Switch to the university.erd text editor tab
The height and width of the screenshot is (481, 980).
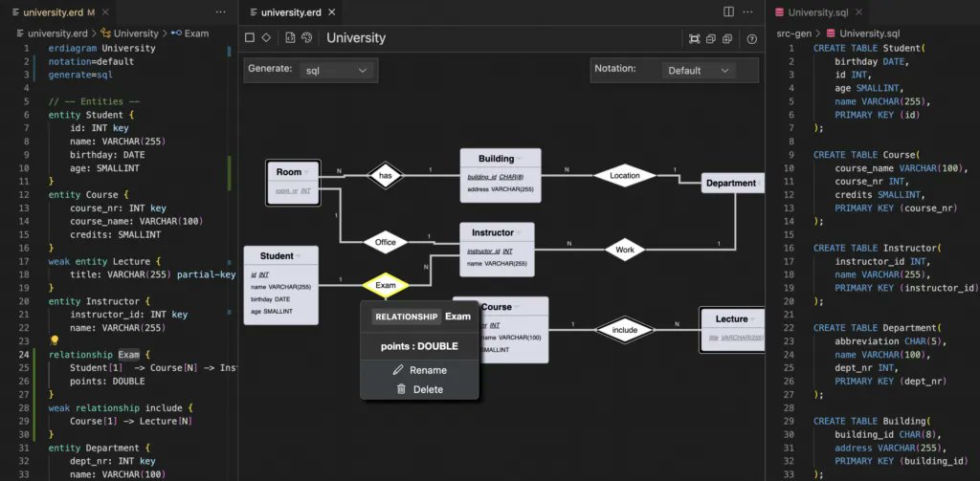click(53, 11)
